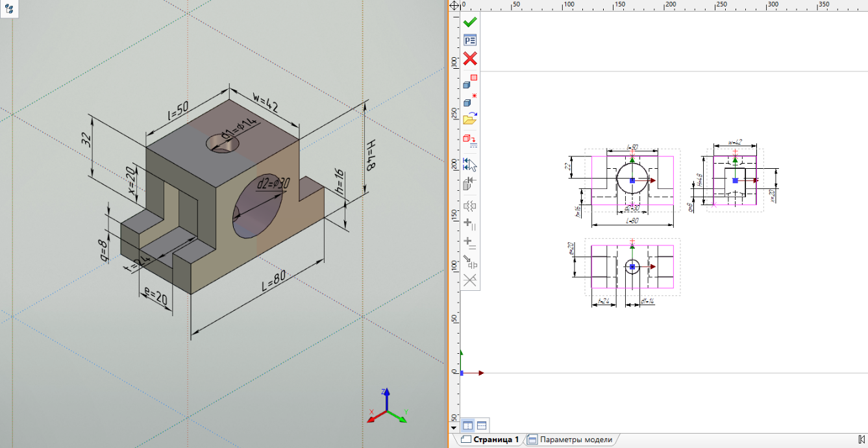The width and height of the screenshot is (868, 448).
Task: Switch to the Страница 1 tab
Action: coord(491,440)
